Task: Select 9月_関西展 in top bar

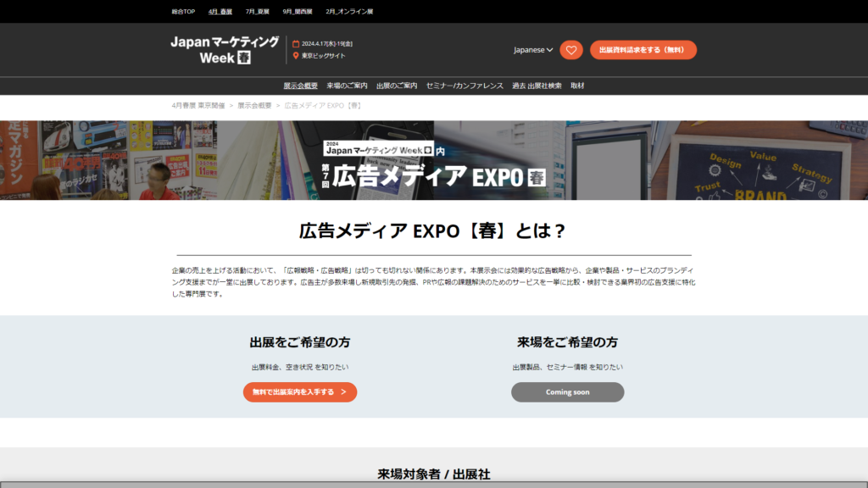Action: coord(298,12)
